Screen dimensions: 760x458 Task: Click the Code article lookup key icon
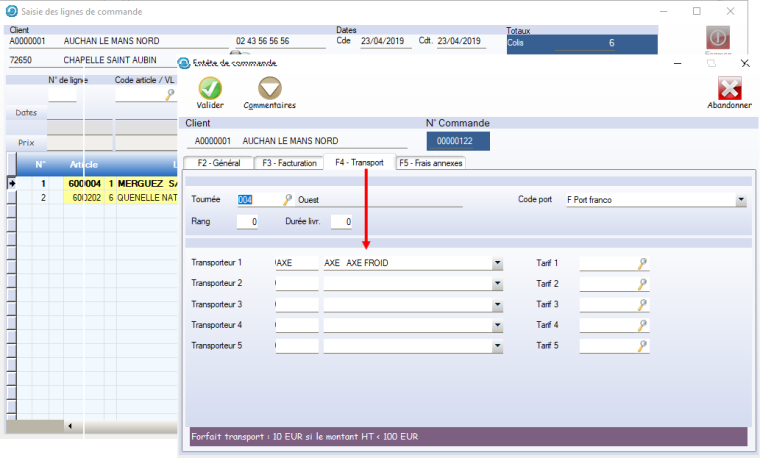(170, 94)
